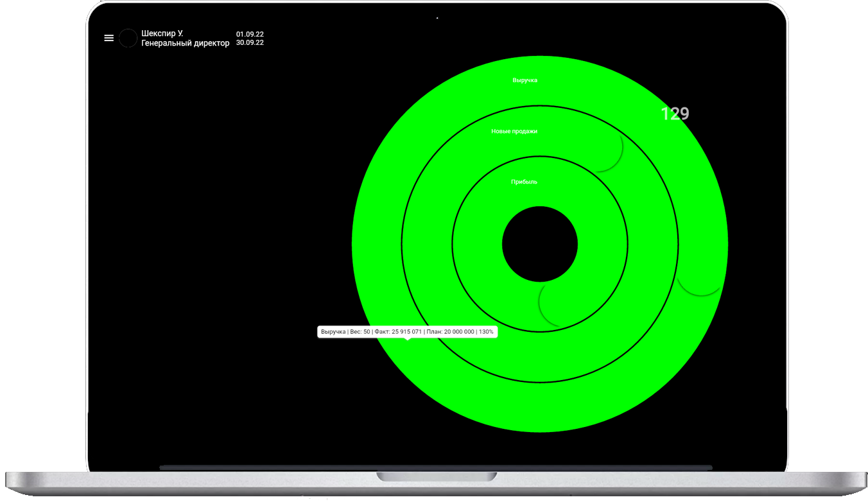
Task: Select the Прибыль ring label
Action: [524, 182]
